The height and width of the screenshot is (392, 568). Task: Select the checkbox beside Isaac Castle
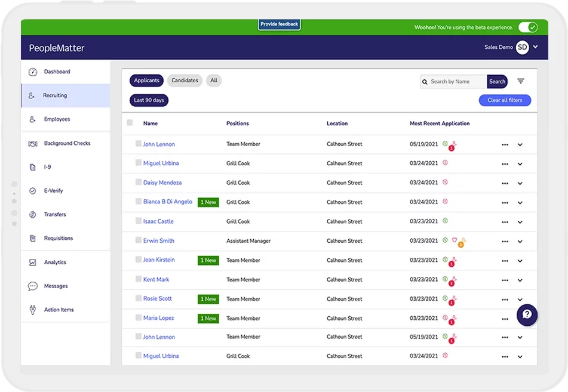[139, 221]
